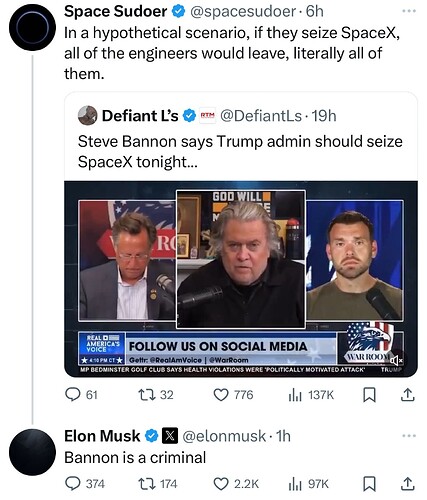Screen dimensions: 427x500
Task: Share Elon Musk's reply
Action: [x=407, y=484]
